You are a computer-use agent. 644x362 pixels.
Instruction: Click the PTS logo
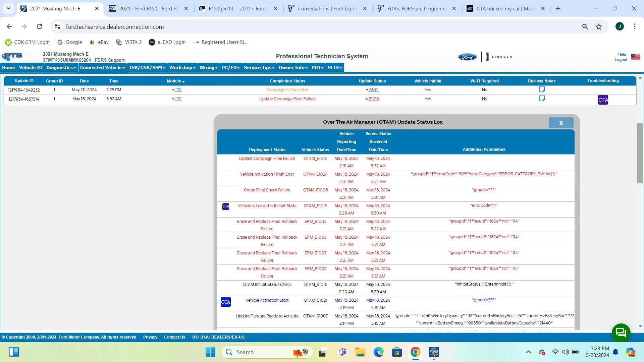12,56
